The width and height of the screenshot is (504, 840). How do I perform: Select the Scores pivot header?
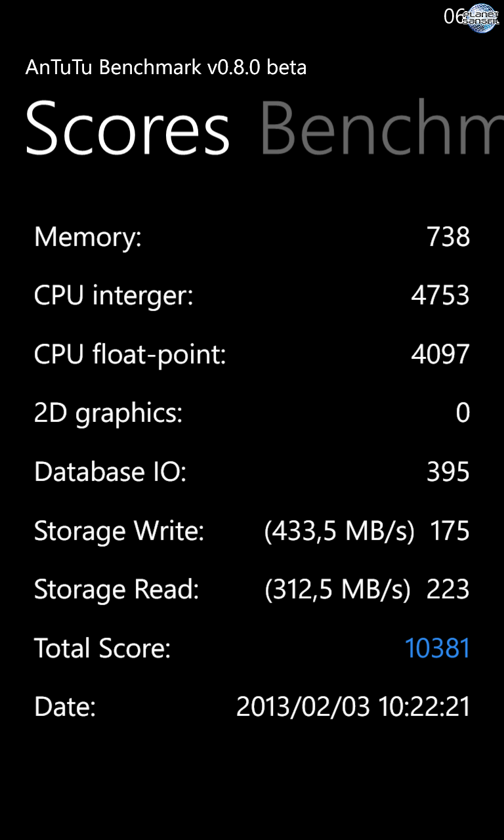pos(128,128)
